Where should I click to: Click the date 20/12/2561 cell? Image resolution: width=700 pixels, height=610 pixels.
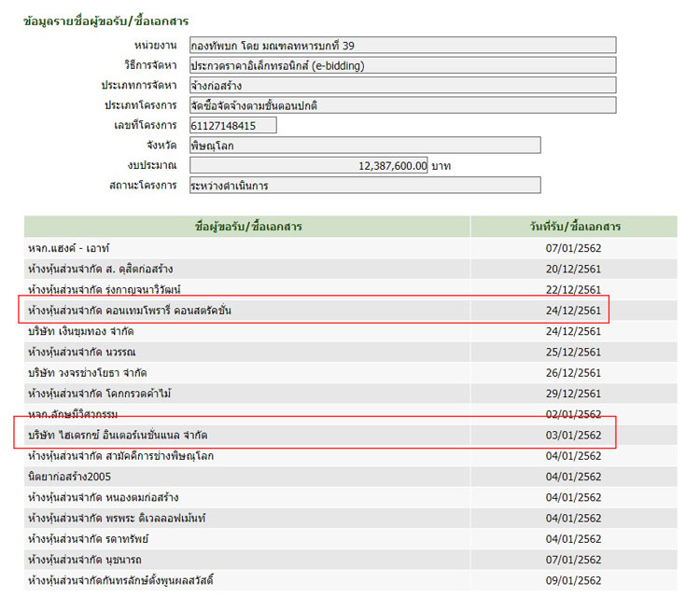coord(574,269)
